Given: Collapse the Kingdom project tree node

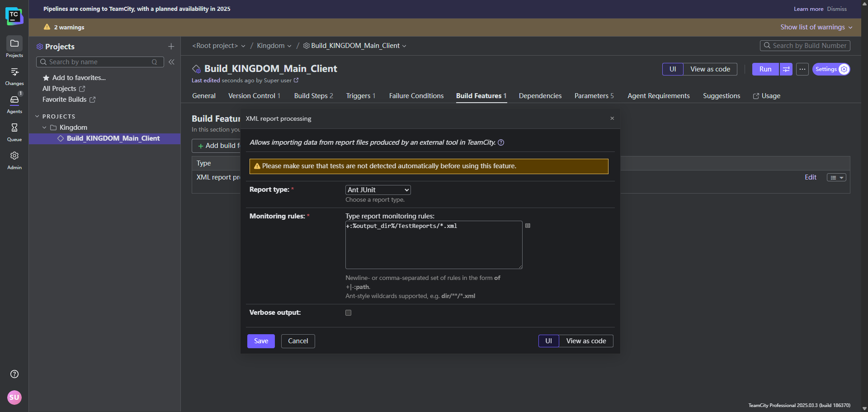Looking at the screenshot, I should click(44, 128).
